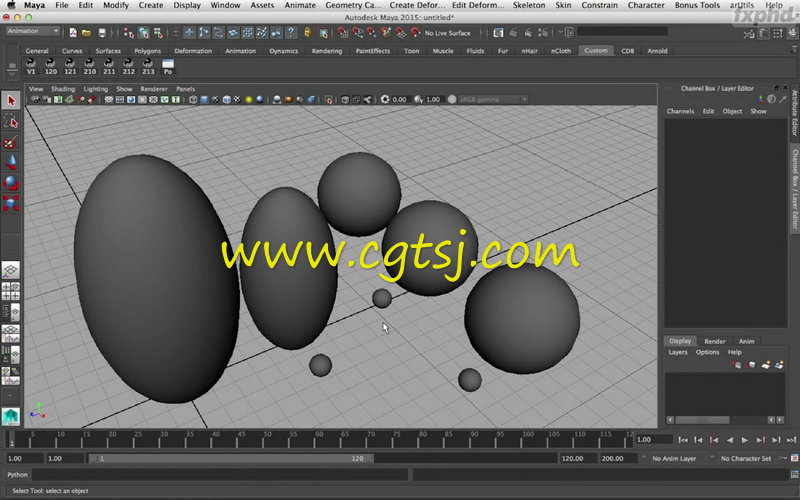Click the Attribute Editor vertical side tab

[x=794, y=112]
